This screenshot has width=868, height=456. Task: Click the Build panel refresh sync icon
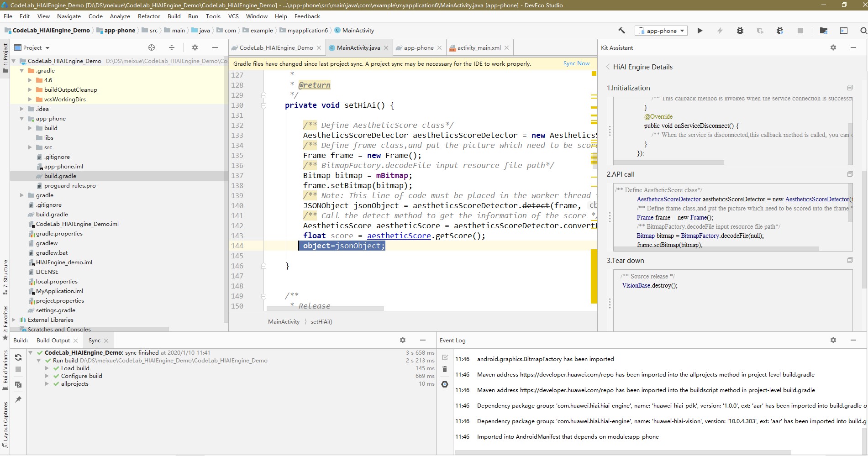[x=18, y=357]
